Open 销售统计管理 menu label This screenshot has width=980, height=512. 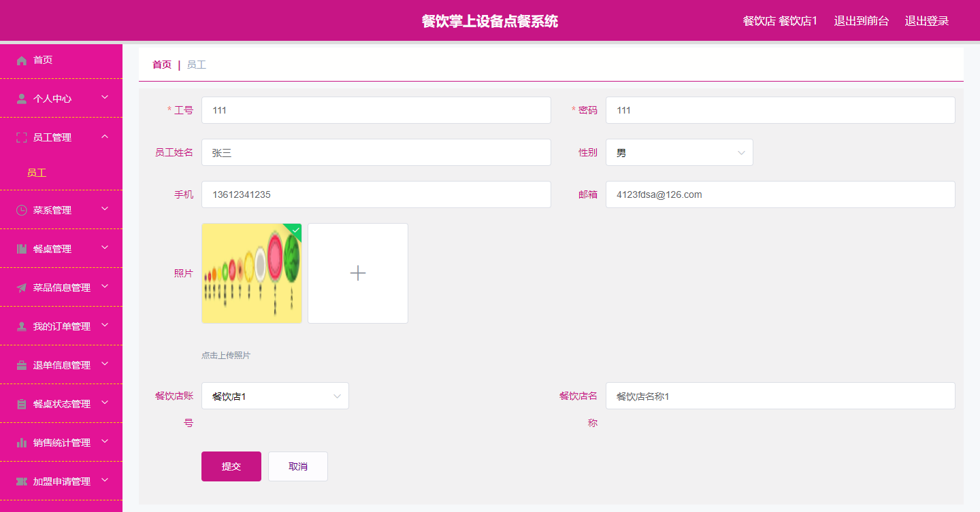point(62,443)
